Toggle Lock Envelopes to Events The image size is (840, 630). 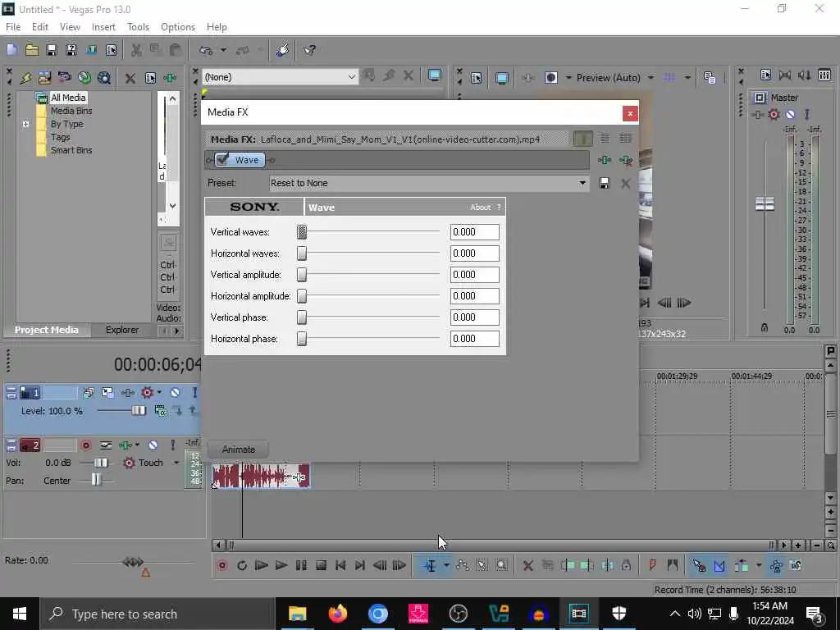click(x=776, y=566)
